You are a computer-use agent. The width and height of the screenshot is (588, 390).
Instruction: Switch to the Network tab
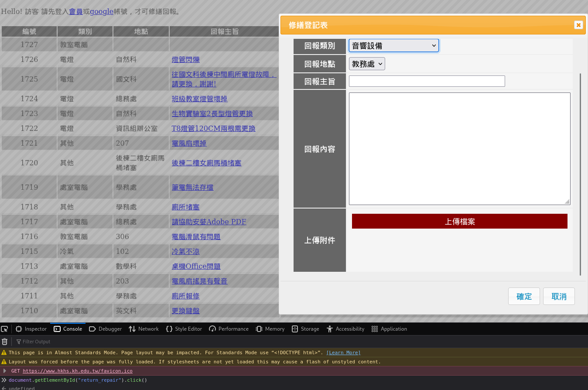(x=144, y=329)
